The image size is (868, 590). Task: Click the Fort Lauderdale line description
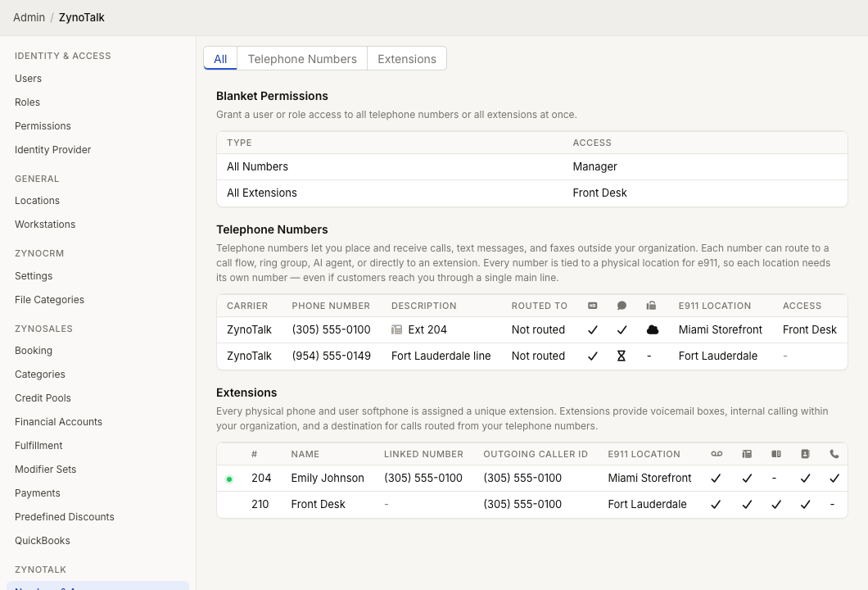[441, 356]
